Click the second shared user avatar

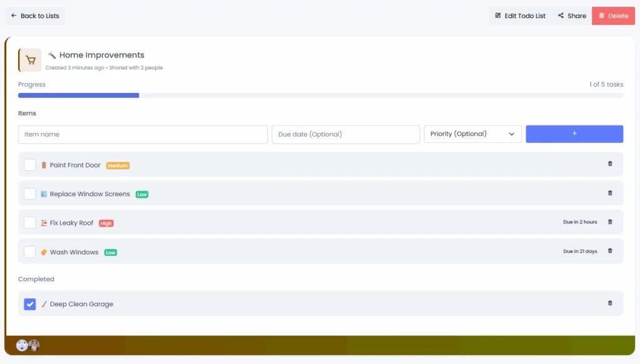tap(34, 345)
